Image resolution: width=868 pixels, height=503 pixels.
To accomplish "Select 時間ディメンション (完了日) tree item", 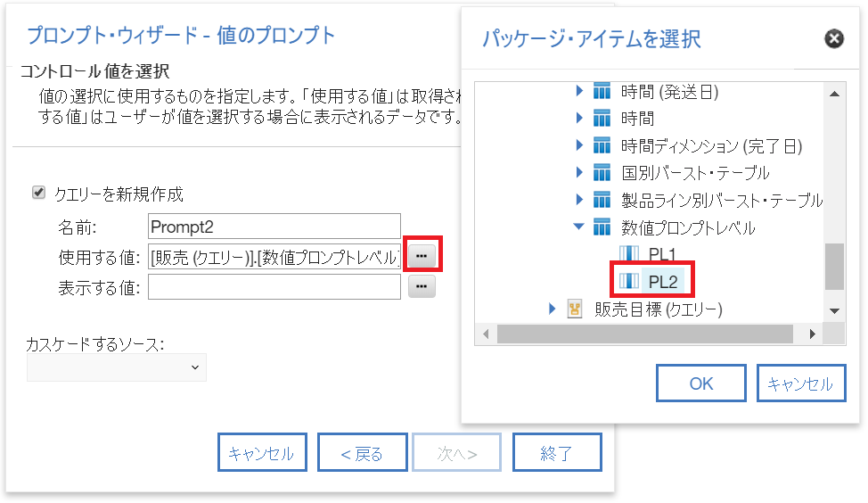I will pos(711,145).
